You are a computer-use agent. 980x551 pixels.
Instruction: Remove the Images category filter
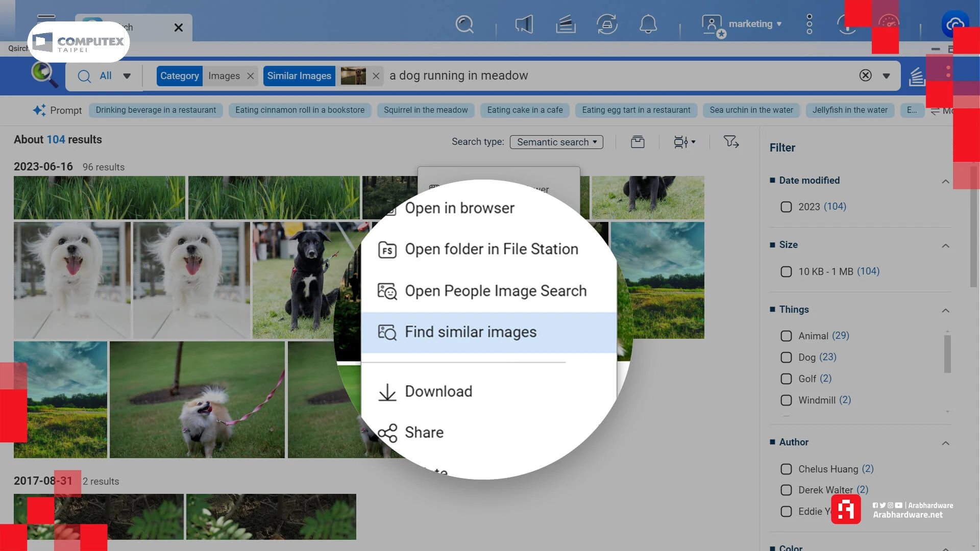coord(250,76)
